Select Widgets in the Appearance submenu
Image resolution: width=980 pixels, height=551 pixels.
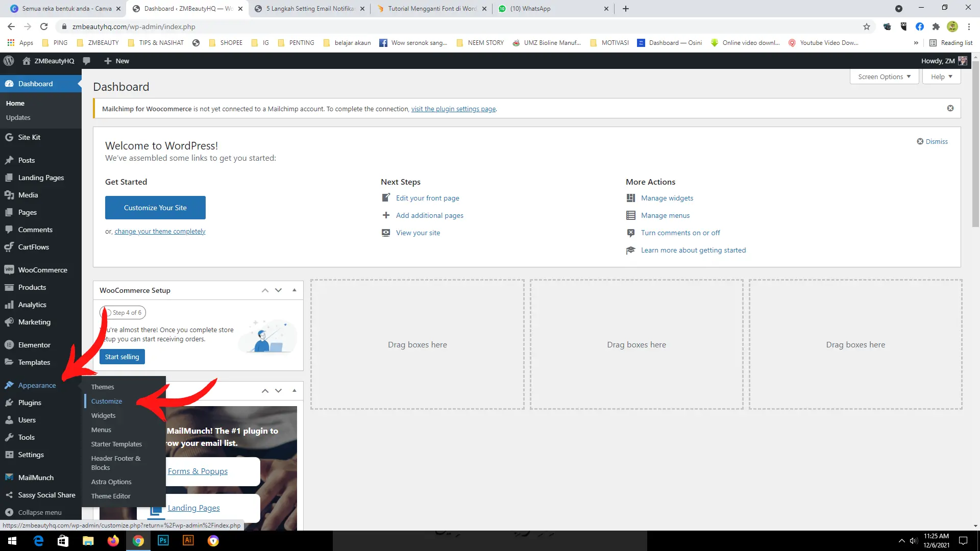[x=103, y=415]
